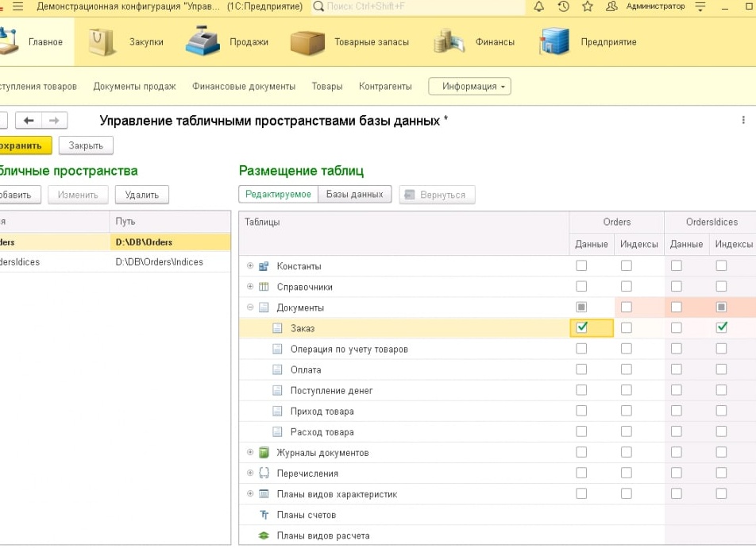Uncheck OrdersIdices Индексы for Заказ
The width and height of the screenshot is (756, 549).
721,327
